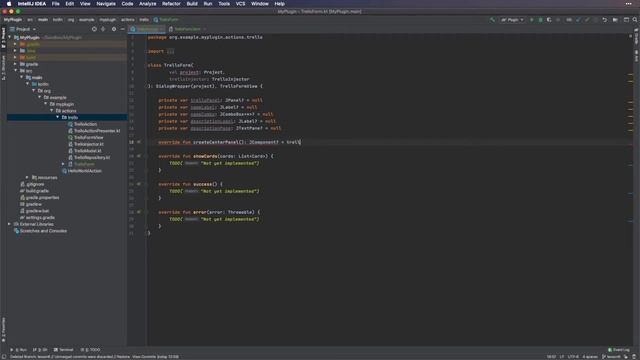Image resolution: width=640 pixels, height=360 pixels.
Task: Click the Search Everywhere magnifier icon
Action: tap(635, 20)
